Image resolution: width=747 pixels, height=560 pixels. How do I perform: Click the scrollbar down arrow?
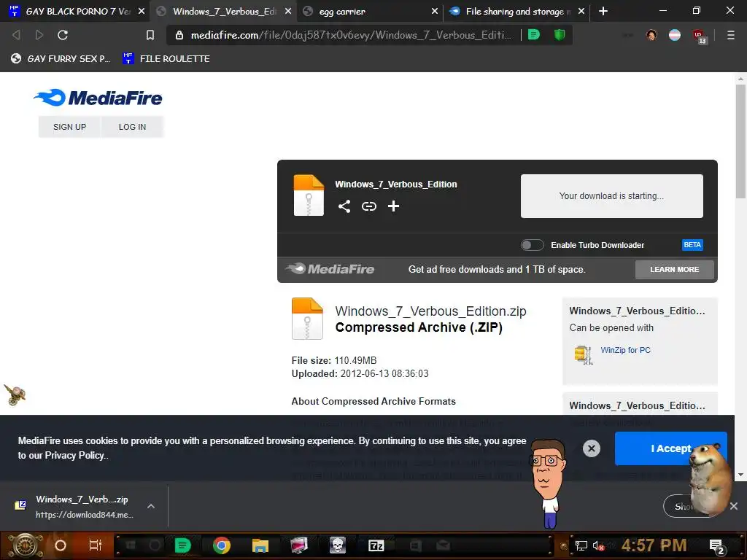click(x=740, y=475)
